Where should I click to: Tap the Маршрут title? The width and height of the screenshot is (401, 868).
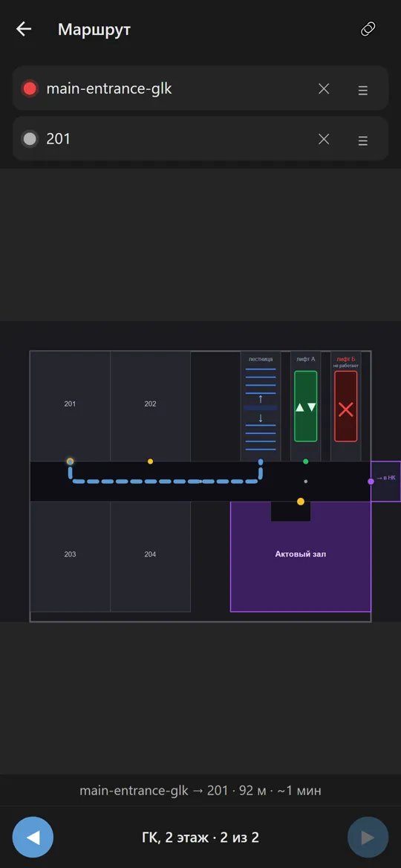tap(94, 29)
